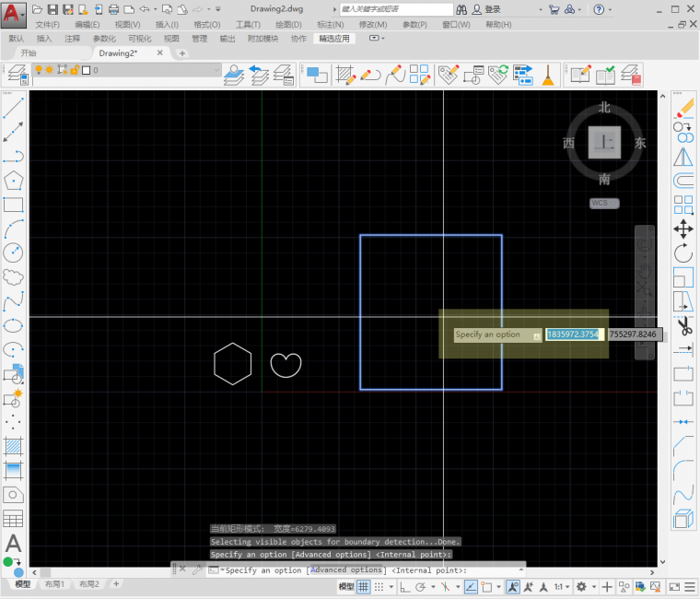Image resolution: width=700 pixels, height=599 pixels.
Task: Expand the annotation scale 1:1 dropdown
Action: tap(561, 586)
